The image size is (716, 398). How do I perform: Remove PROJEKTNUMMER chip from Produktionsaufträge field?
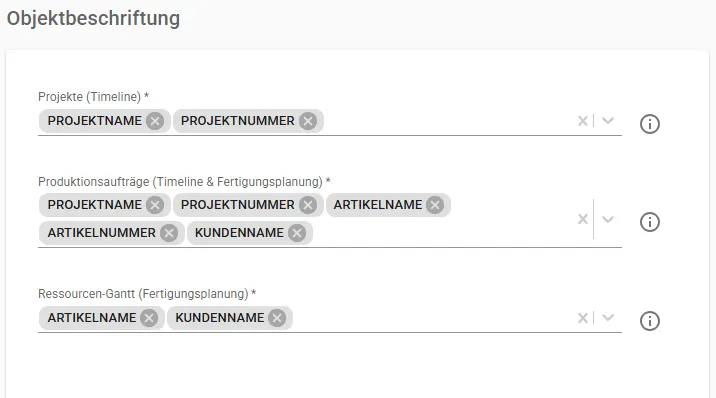pyautogui.click(x=308, y=205)
